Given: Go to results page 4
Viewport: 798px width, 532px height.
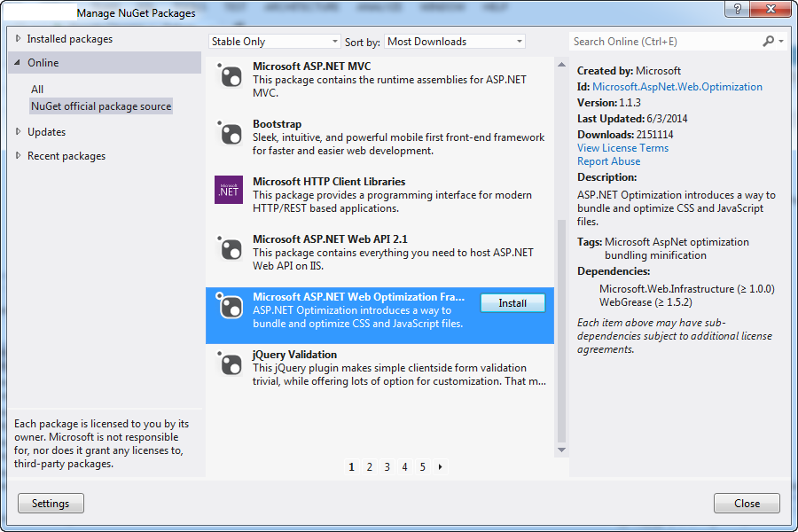Looking at the screenshot, I should coord(404,466).
